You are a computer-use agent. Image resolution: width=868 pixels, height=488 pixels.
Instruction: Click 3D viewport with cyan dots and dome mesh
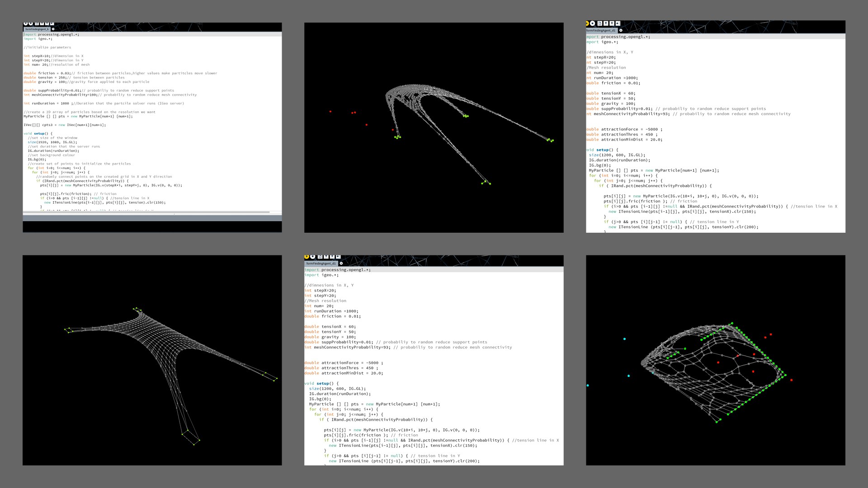716,360
